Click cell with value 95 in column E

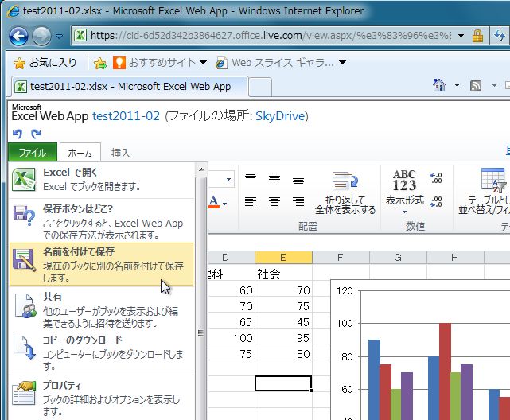(x=283, y=338)
